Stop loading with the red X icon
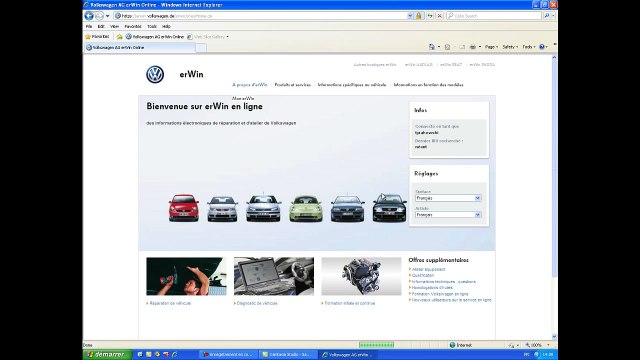 tap(440, 16)
